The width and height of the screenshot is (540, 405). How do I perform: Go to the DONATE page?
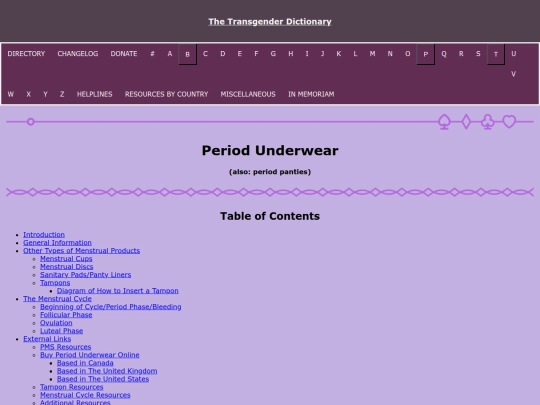[124, 54]
